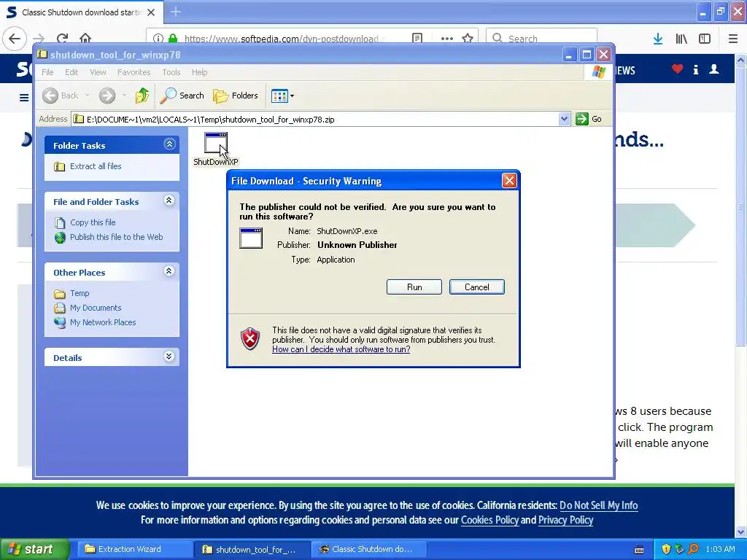
Task: Open My Network Places link
Action: point(103,322)
